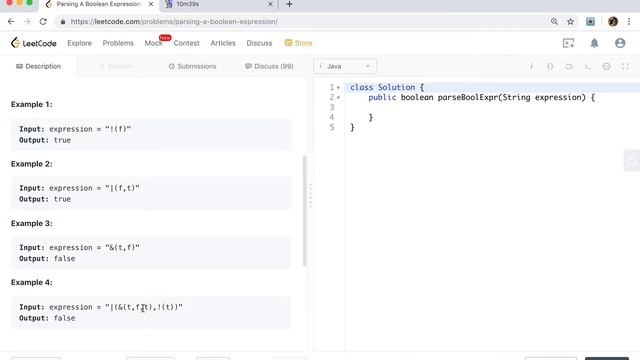Open the Mock interview section
The width and height of the screenshot is (640, 360).
point(153,43)
